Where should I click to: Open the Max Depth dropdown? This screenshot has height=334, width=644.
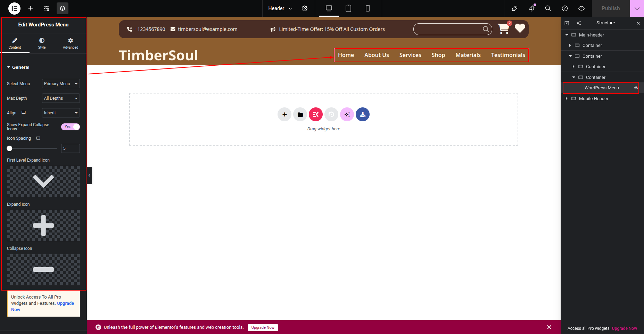coord(61,98)
